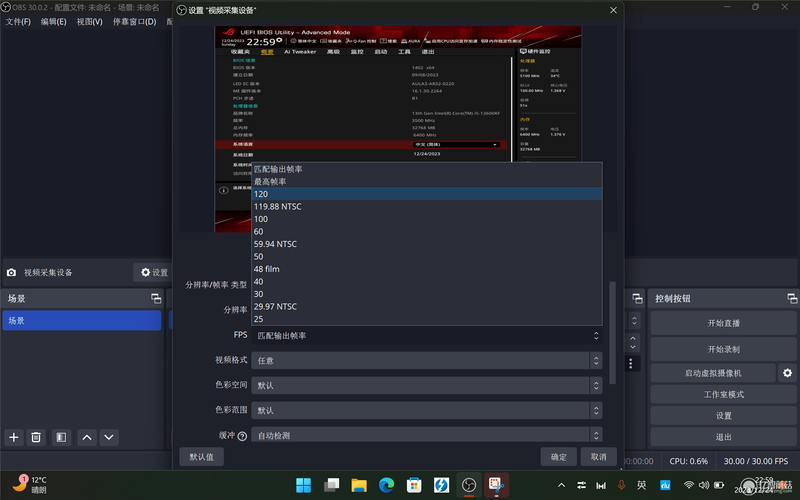Image resolution: width=800 pixels, height=500 pixels.
Task: Click the lightning-bolt app on taskbar
Action: [441, 485]
